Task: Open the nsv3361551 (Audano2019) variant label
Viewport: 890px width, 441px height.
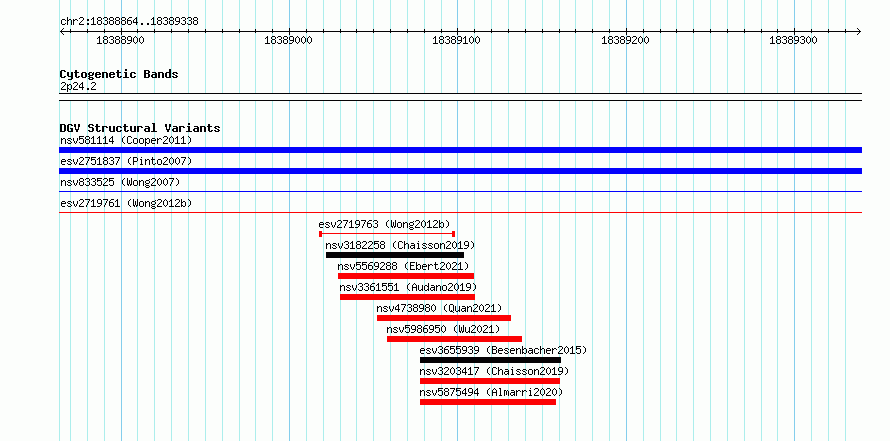Action: point(408,287)
